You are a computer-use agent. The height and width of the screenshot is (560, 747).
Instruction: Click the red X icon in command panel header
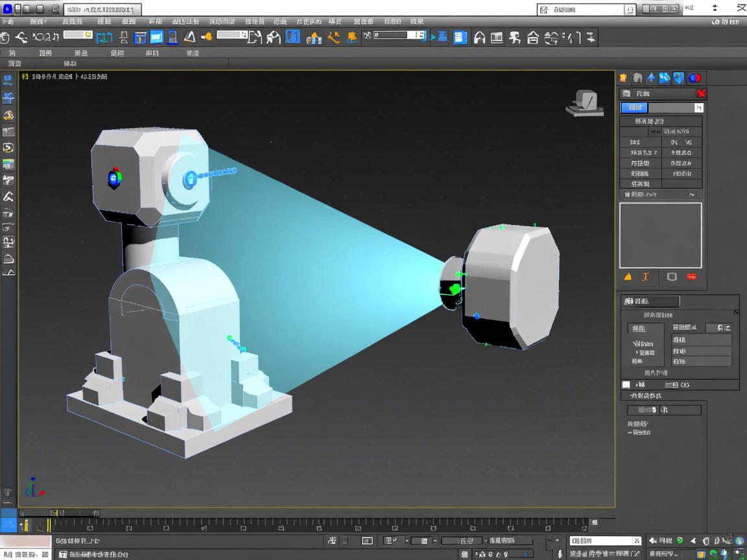(x=701, y=93)
